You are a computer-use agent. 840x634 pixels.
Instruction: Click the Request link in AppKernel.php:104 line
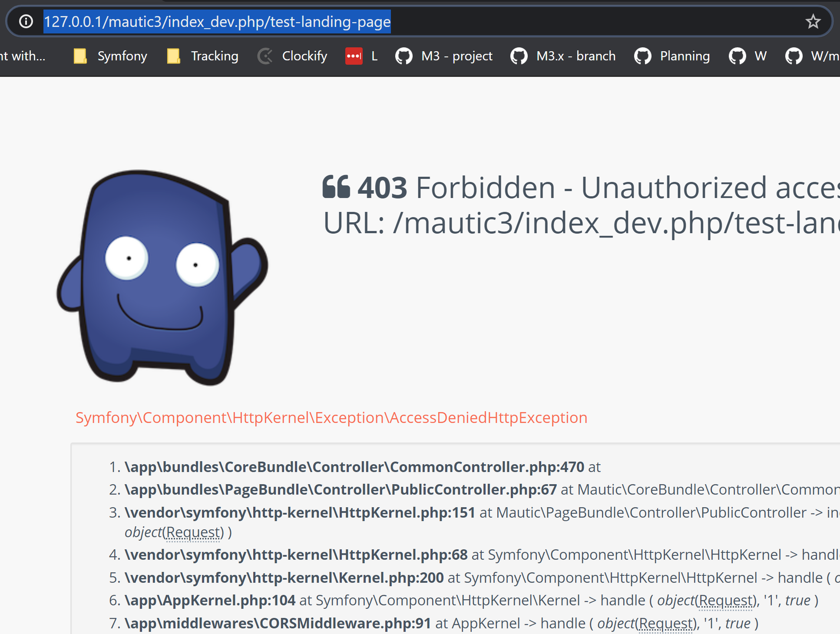724,600
